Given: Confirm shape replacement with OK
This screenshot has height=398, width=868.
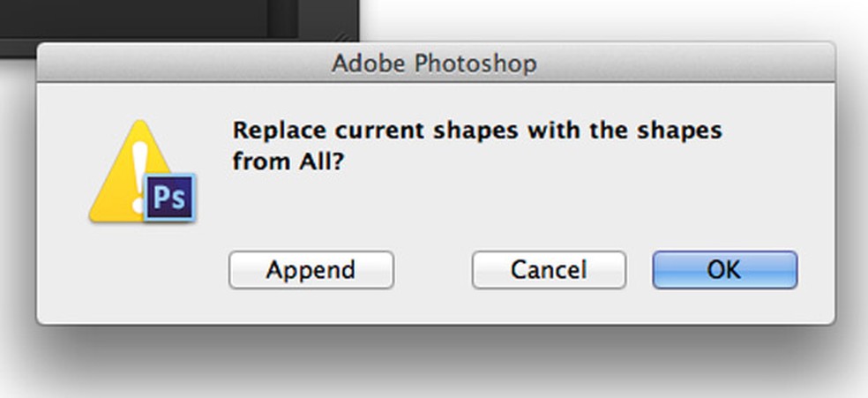Looking at the screenshot, I should (x=724, y=270).
